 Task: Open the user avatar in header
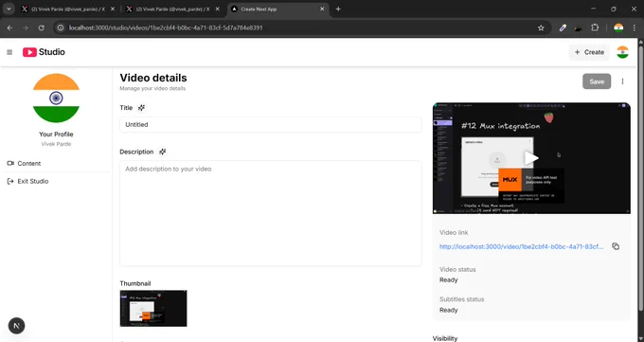point(622,52)
